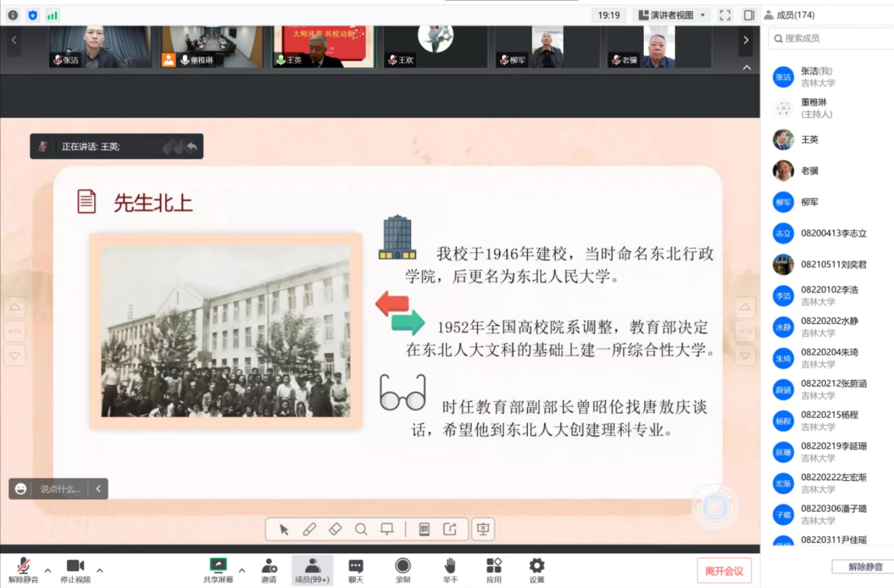Open the Raise Hand (举手) control
Image resolution: width=894 pixels, height=588 pixels.
[x=450, y=570]
